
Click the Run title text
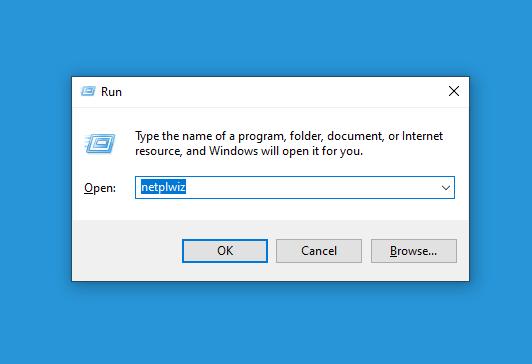111,92
